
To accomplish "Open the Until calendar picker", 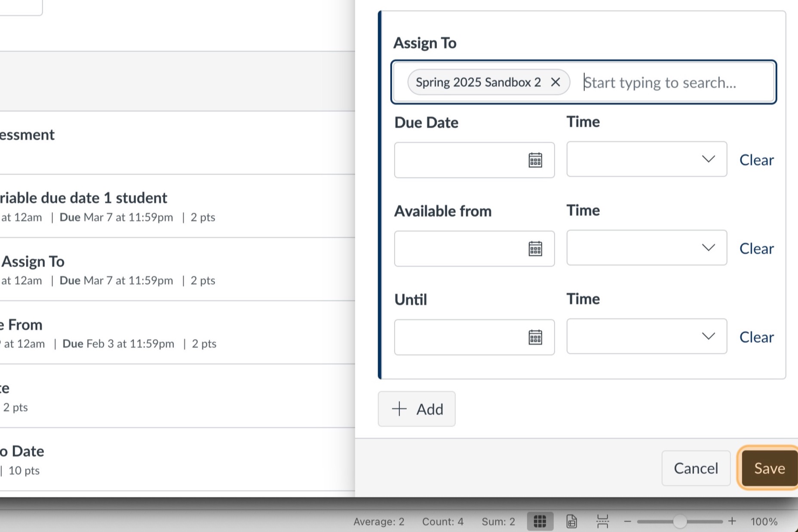I will coord(535,337).
